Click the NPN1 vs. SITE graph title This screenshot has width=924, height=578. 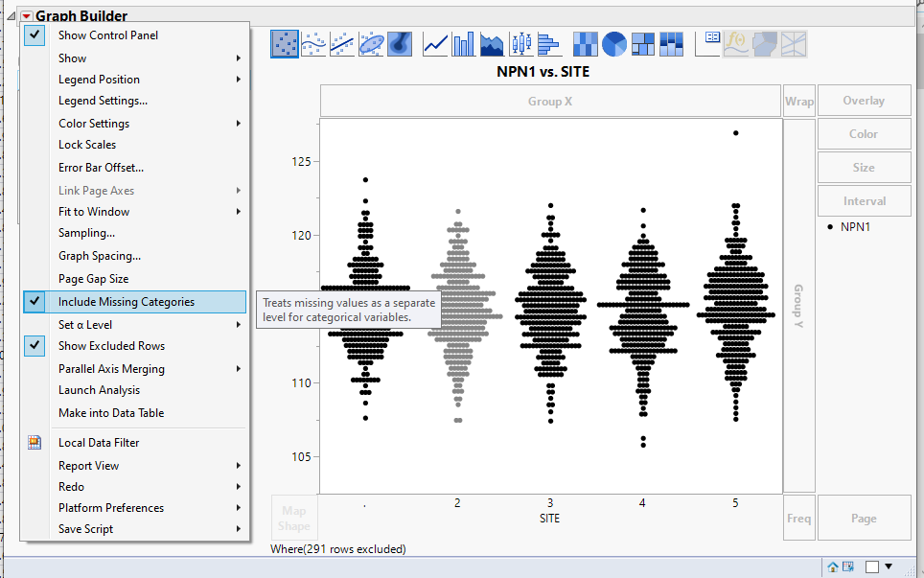tap(543, 72)
